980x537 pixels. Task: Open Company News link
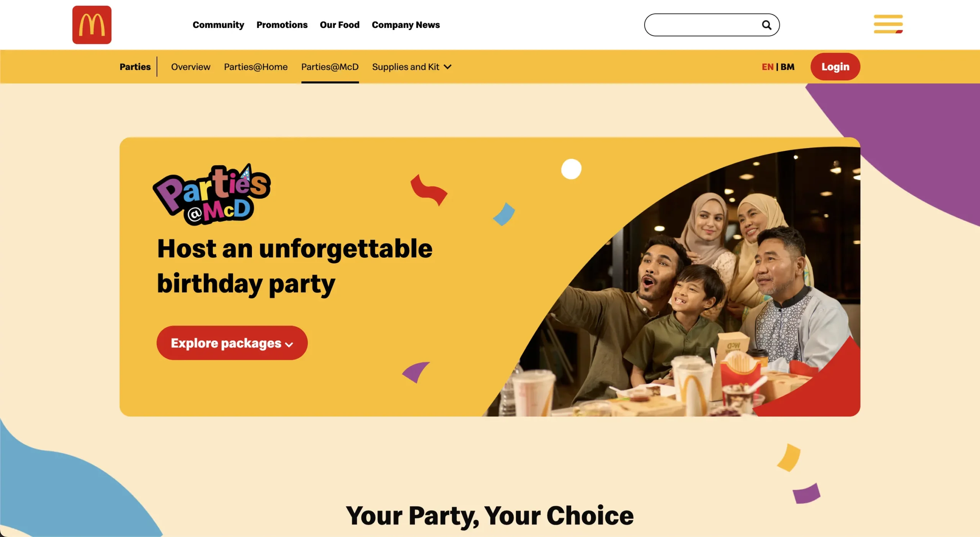(406, 25)
